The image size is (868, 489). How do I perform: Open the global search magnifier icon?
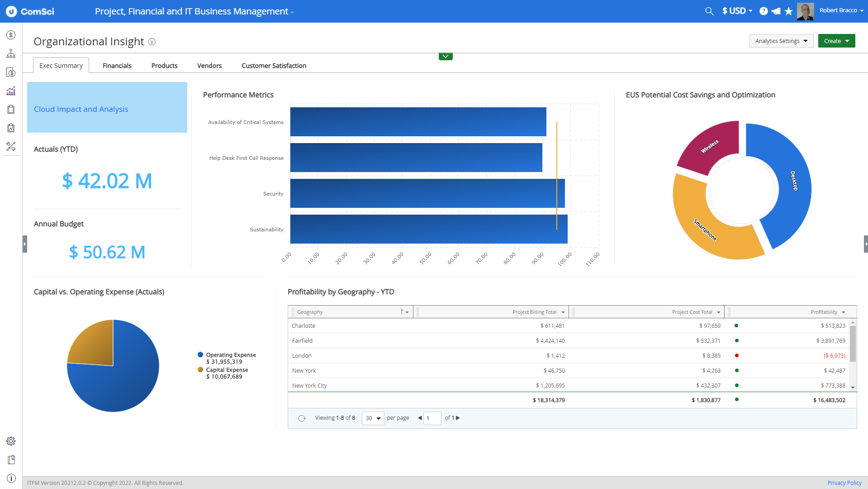(x=709, y=11)
